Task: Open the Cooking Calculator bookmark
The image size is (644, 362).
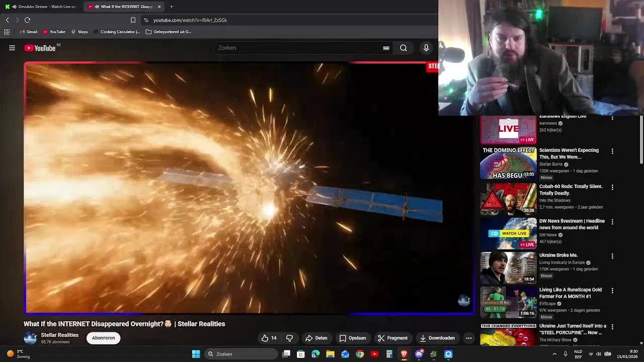Action: [117, 32]
